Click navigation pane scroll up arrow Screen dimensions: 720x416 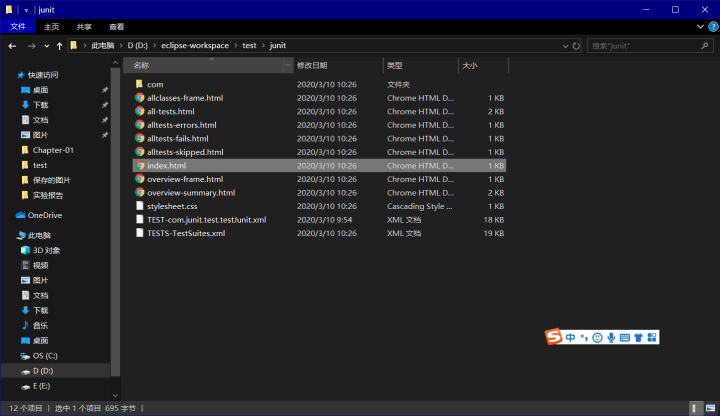tap(115, 62)
